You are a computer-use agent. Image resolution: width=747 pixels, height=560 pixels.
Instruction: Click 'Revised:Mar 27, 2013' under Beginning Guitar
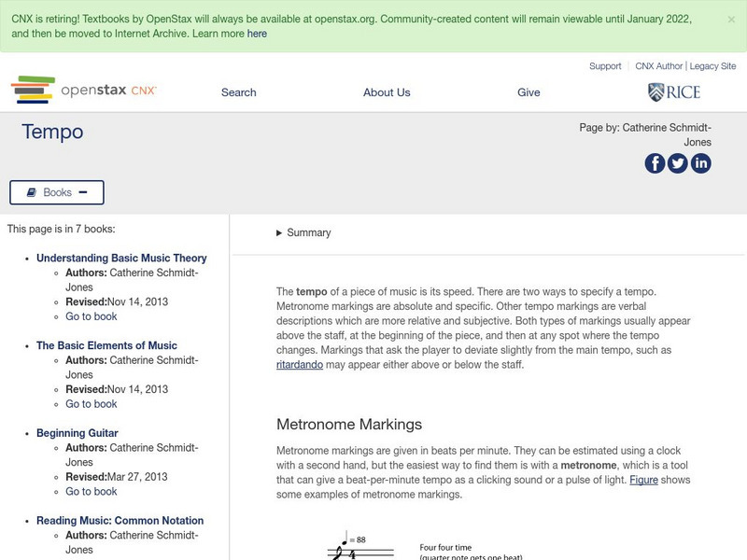[x=116, y=477]
